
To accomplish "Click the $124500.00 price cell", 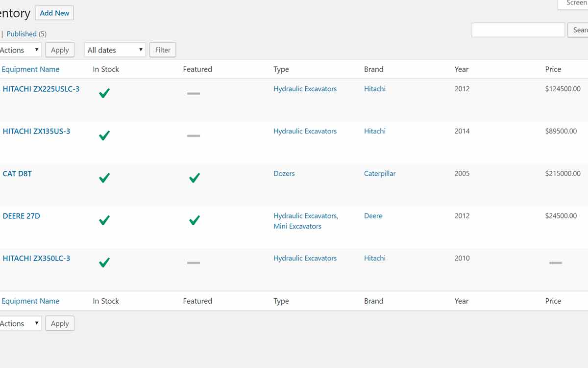I will coord(563,89).
